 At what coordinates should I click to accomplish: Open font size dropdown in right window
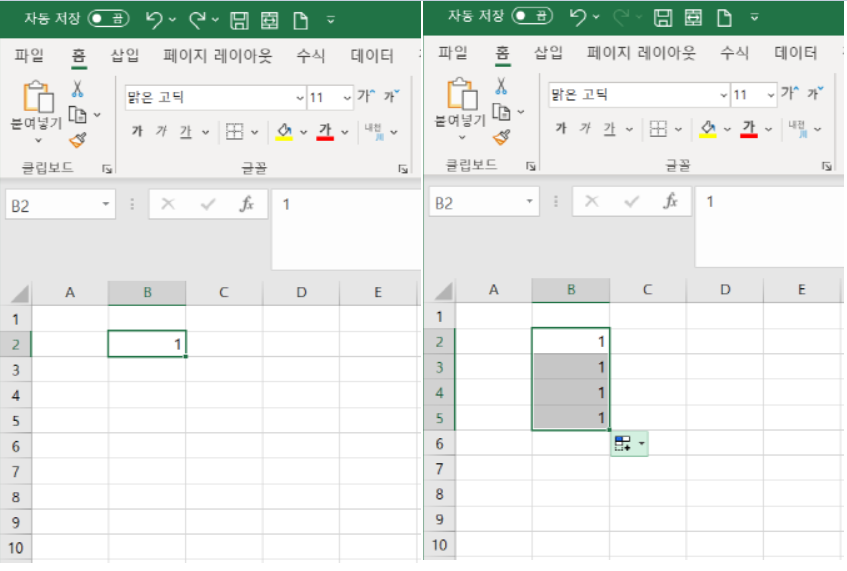tap(770, 95)
